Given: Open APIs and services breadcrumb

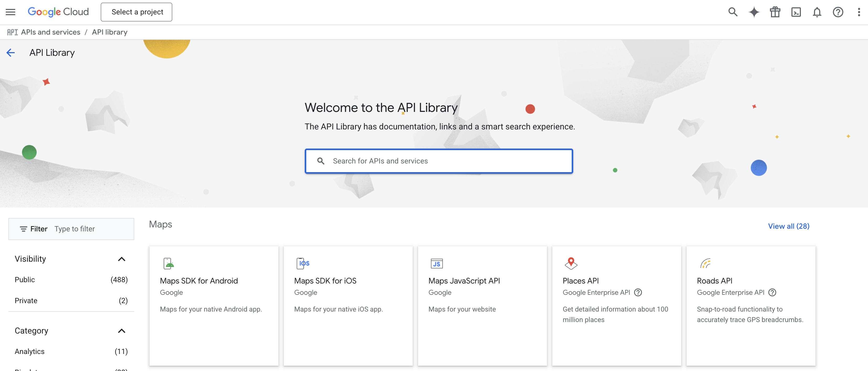Looking at the screenshot, I should pos(51,32).
